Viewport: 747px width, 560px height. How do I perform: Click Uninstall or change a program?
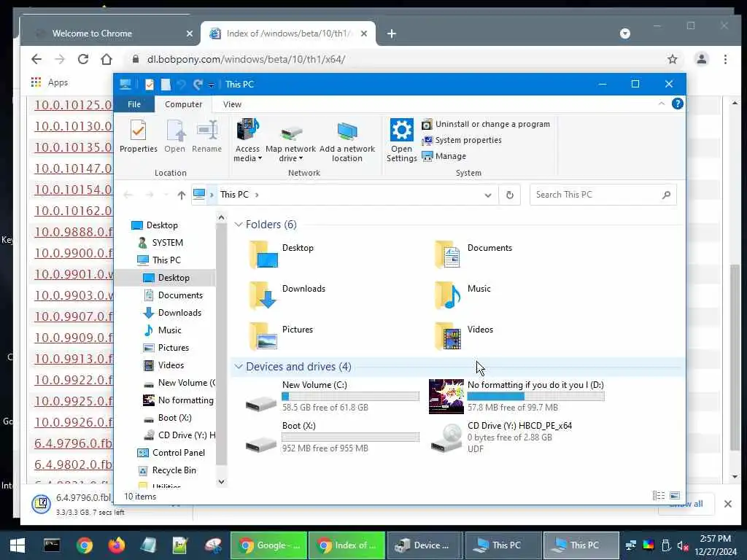pyautogui.click(x=486, y=124)
